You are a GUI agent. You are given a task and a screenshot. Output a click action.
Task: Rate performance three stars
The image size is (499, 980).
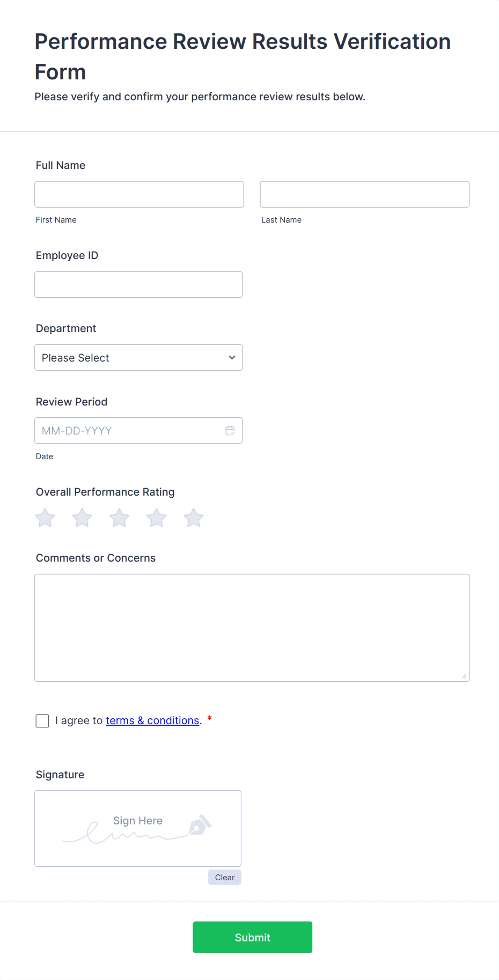(119, 518)
